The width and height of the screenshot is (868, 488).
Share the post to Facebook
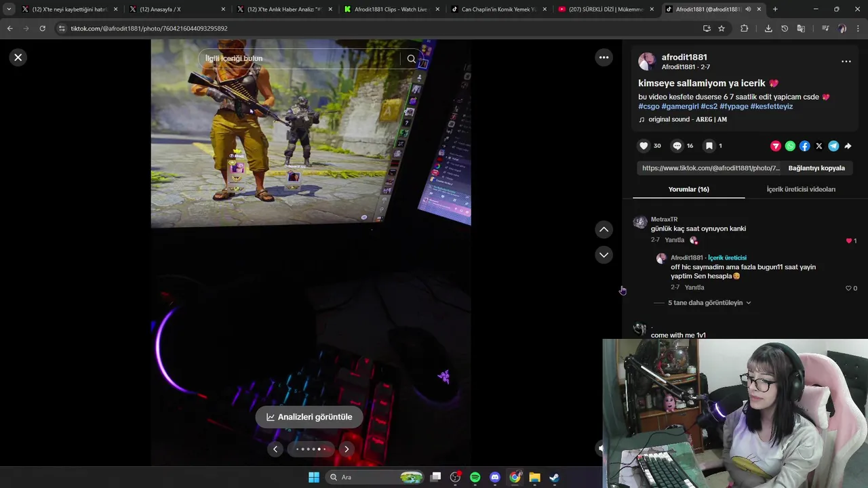tap(804, 146)
